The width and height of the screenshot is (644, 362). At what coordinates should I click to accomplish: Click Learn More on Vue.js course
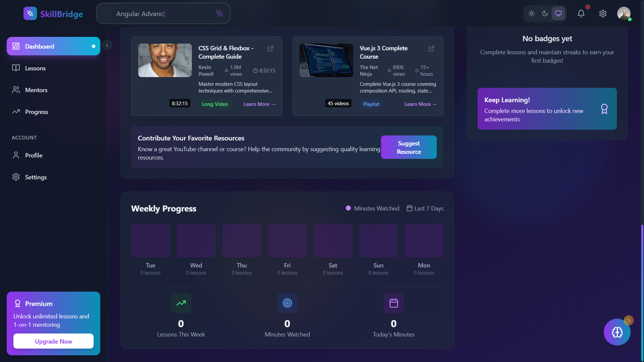tap(420, 104)
